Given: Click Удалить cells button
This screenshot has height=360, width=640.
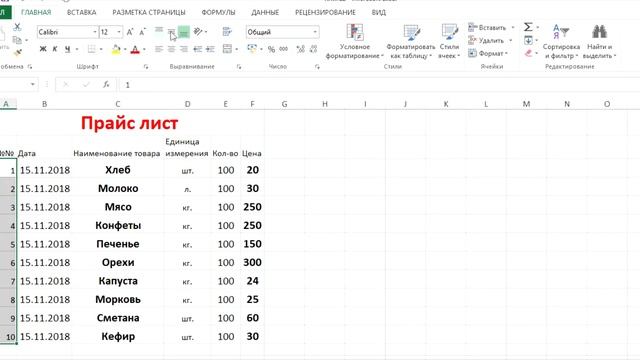Looking at the screenshot, I should pos(486,40).
